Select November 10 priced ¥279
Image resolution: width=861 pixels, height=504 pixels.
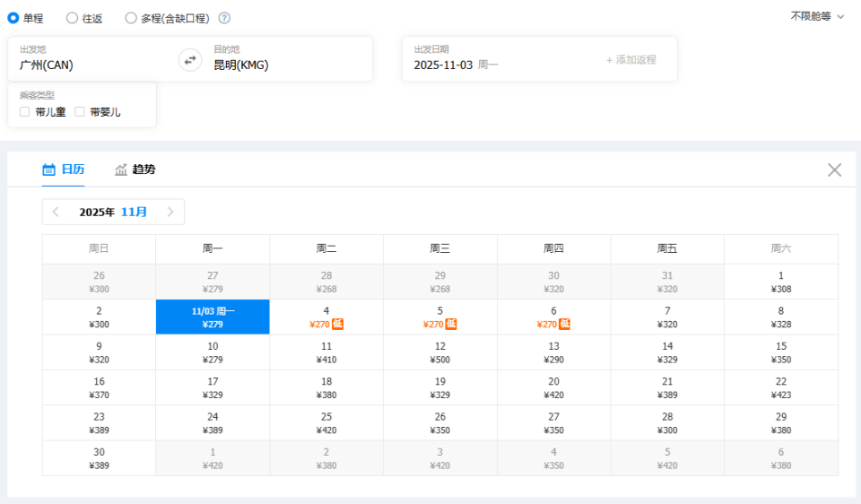coord(213,352)
